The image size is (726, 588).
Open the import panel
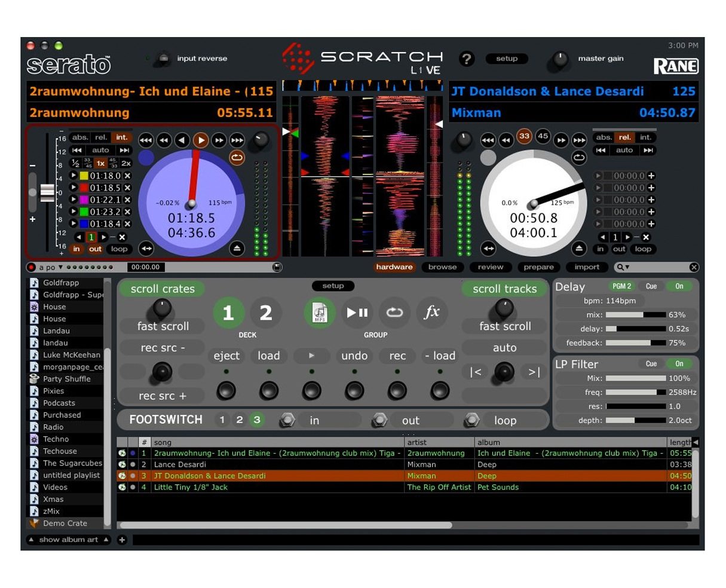(587, 267)
